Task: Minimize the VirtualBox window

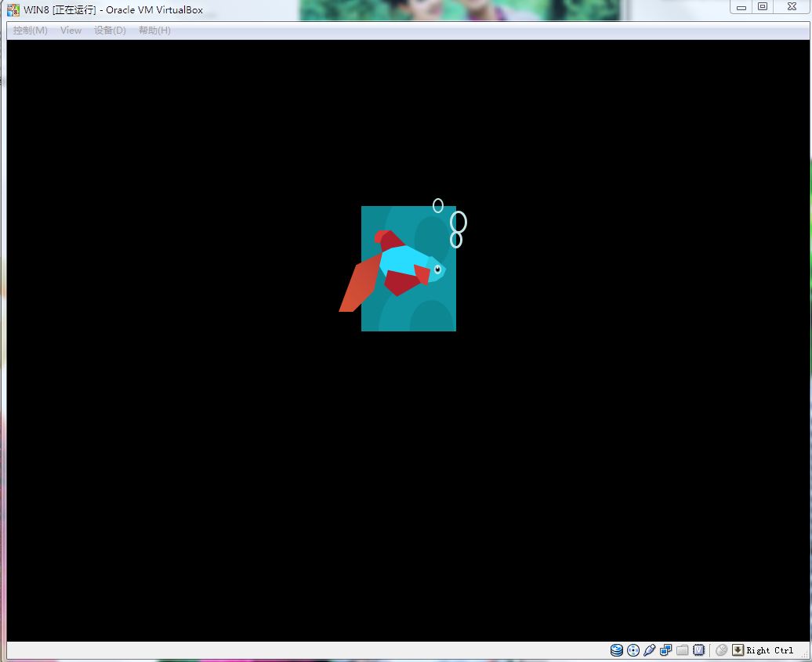Action: point(741,7)
